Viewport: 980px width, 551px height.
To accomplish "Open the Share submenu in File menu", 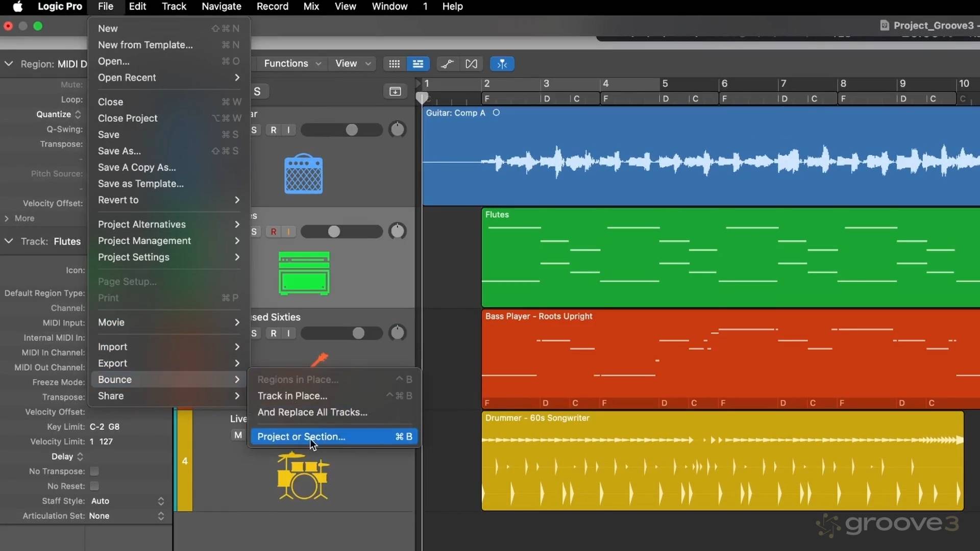I will click(168, 396).
